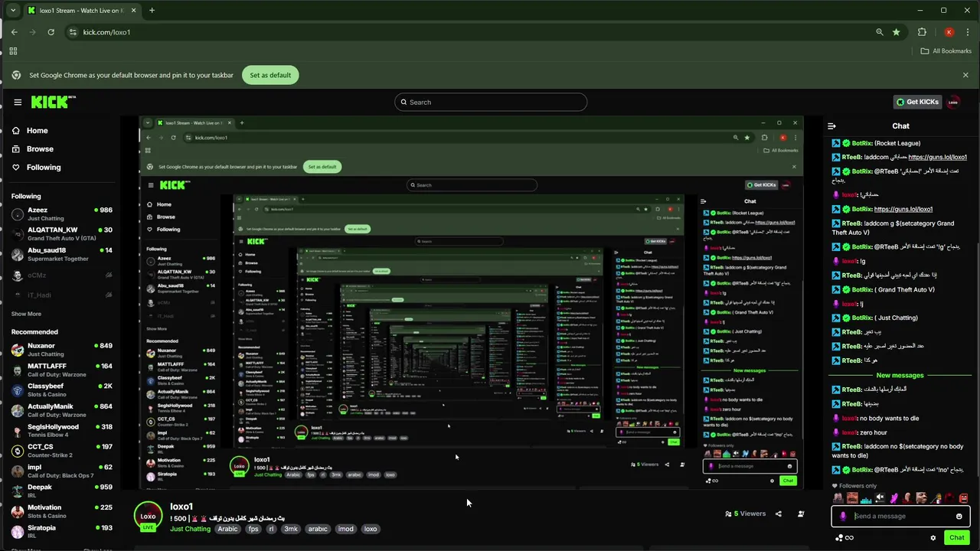Open Classybeef recommended channel
Image resolution: width=980 pixels, height=551 pixels.
(x=61, y=390)
